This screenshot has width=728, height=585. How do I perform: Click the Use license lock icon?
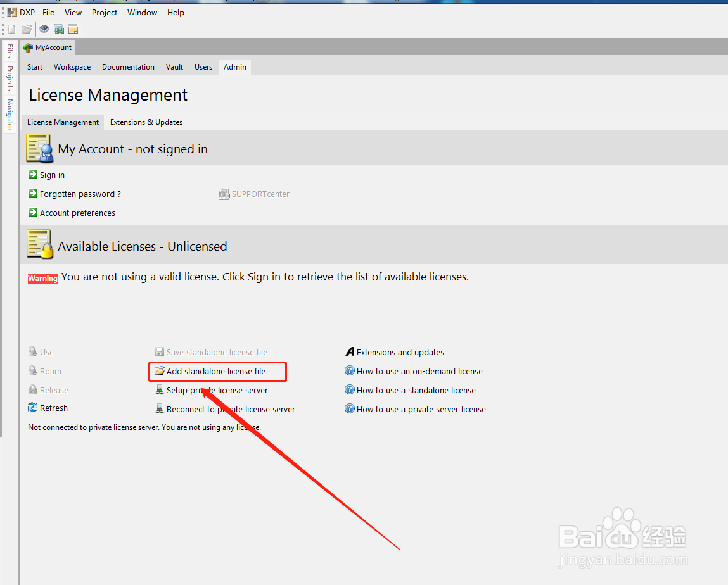click(32, 351)
